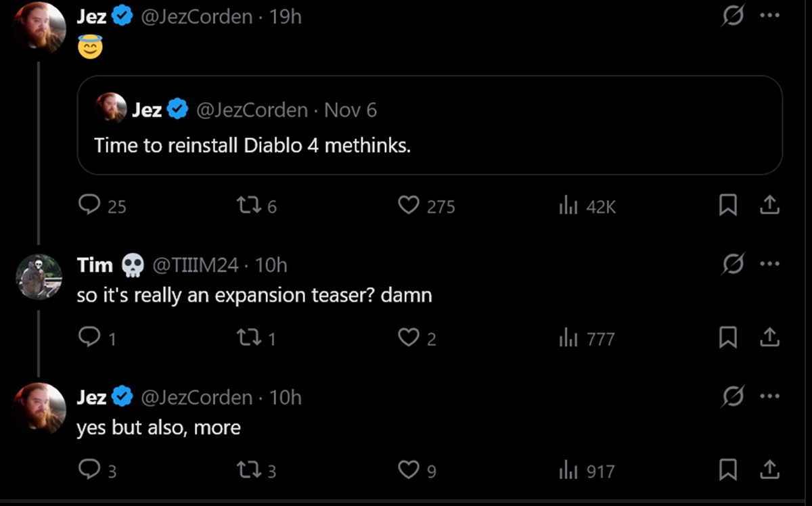Screen dimensions: 812x506
Task: Toggle bookmark on Tim's reply
Action: click(727, 338)
